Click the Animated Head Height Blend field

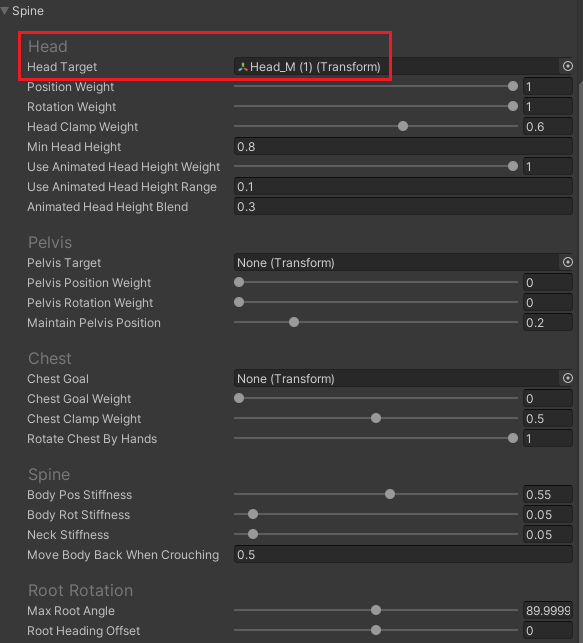pyautogui.click(x=403, y=206)
